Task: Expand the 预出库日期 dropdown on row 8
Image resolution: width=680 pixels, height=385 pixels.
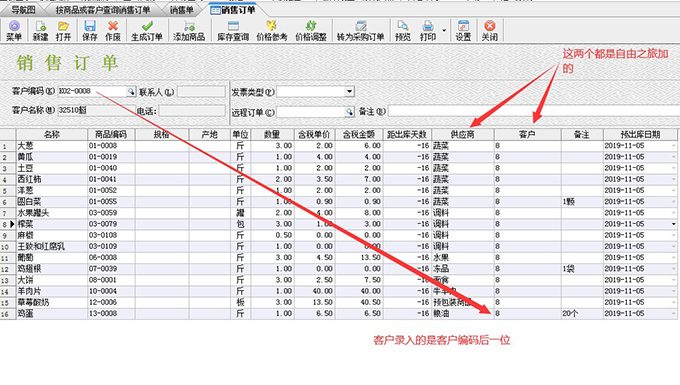Action: (673, 224)
